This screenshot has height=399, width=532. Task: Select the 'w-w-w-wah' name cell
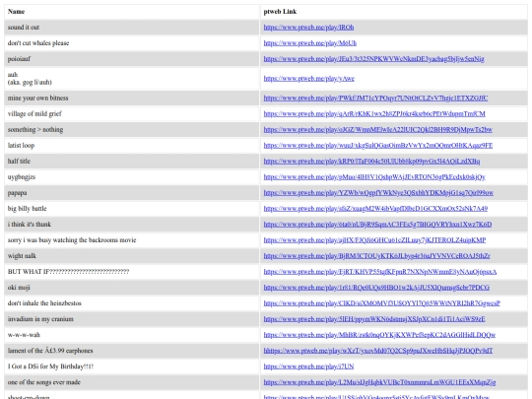point(132,335)
